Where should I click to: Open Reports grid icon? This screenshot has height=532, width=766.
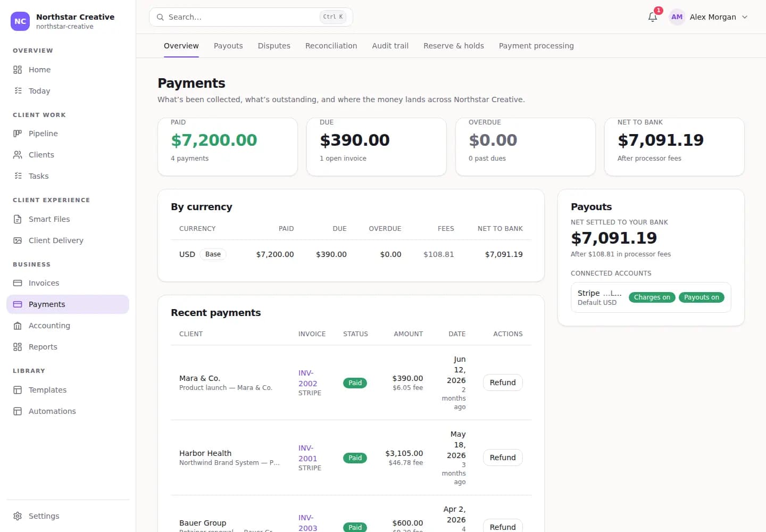coord(18,347)
